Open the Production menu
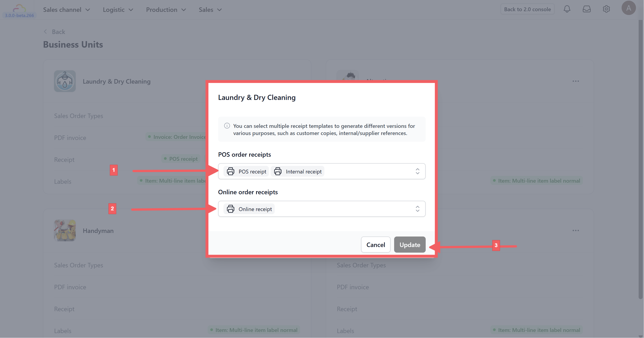644x338 pixels. point(166,10)
